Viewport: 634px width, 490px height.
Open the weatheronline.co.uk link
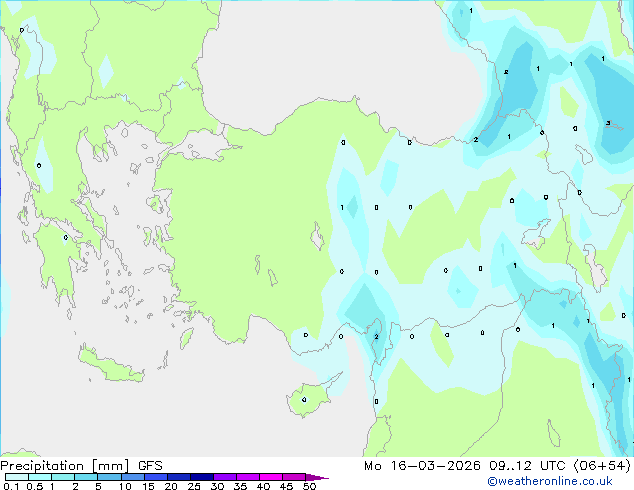pos(549,481)
